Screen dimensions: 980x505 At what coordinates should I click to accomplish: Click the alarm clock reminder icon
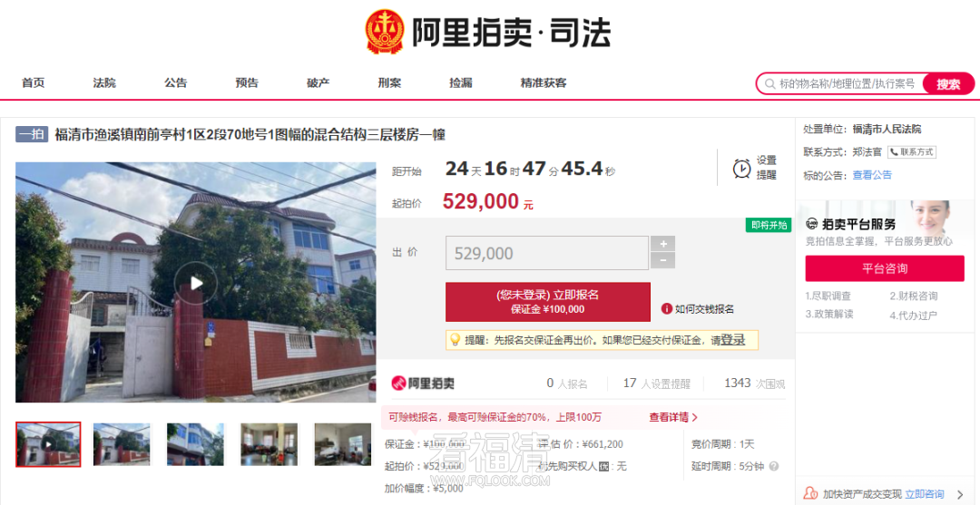point(742,169)
